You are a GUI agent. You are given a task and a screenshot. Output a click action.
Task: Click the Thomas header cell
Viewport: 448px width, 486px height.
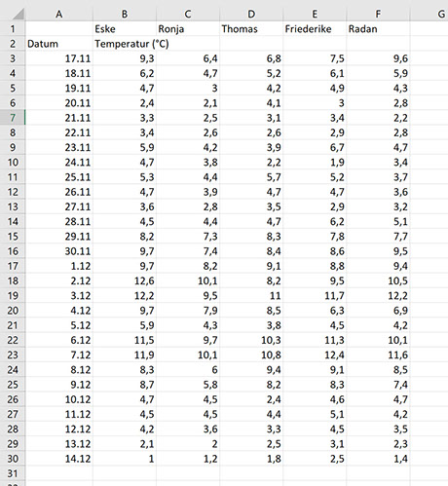point(251,29)
